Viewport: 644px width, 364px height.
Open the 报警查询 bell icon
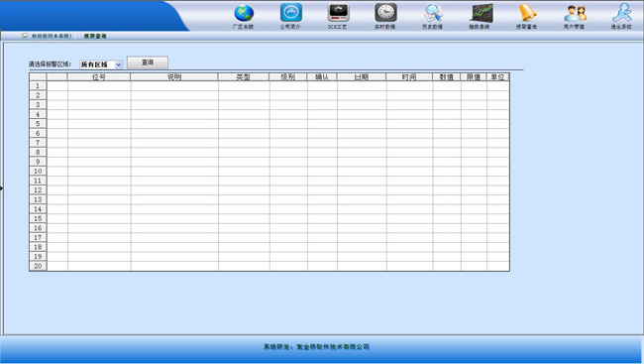coord(527,13)
